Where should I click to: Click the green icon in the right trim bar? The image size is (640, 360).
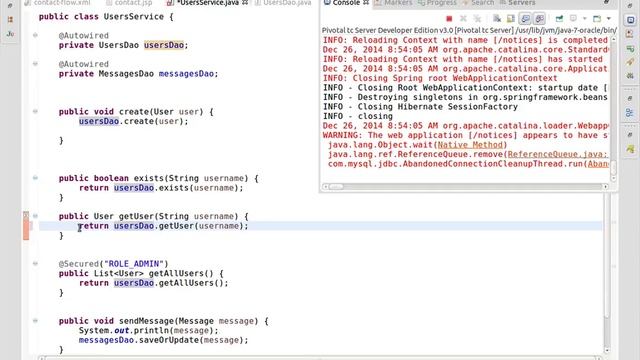[630, 49]
